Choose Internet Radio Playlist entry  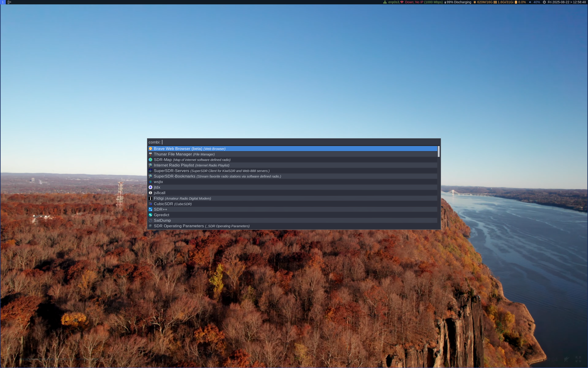point(293,165)
